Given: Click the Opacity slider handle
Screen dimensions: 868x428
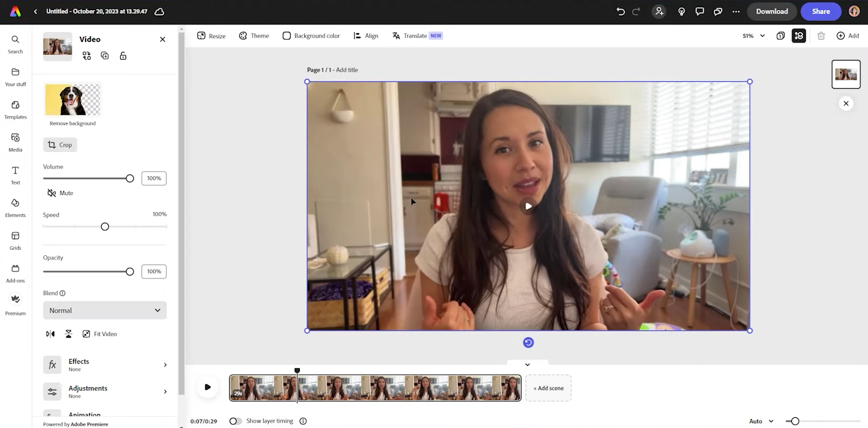Looking at the screenshot, I should click(x=130, y=272).
